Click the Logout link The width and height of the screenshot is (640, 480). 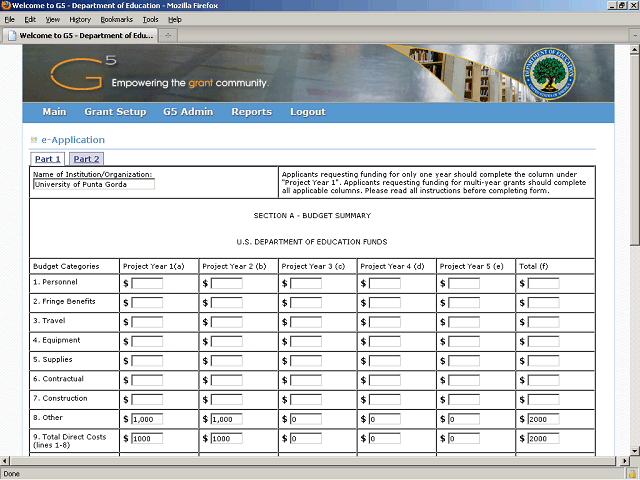[x=307, y=112]
